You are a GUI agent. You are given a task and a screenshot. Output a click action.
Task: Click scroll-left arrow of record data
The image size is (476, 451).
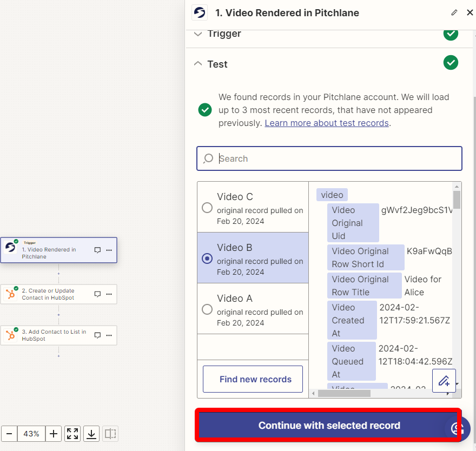(313, 393)
